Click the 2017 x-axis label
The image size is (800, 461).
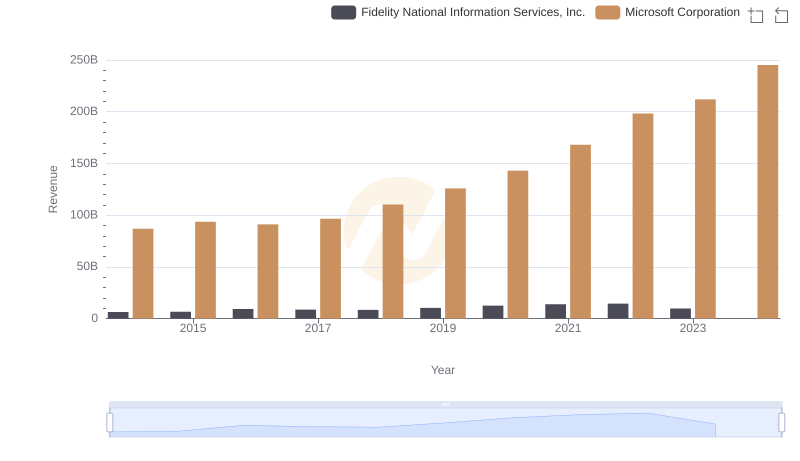tap(318, 328)
